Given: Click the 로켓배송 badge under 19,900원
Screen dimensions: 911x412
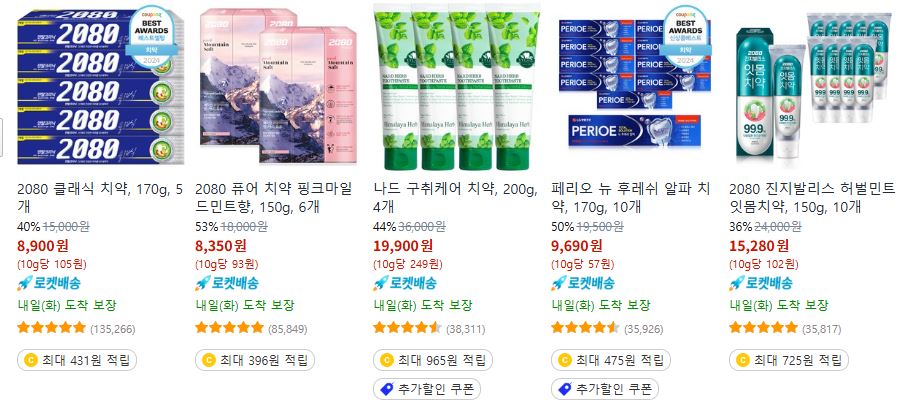Looking at the screenshot, I should click(405, 284).
